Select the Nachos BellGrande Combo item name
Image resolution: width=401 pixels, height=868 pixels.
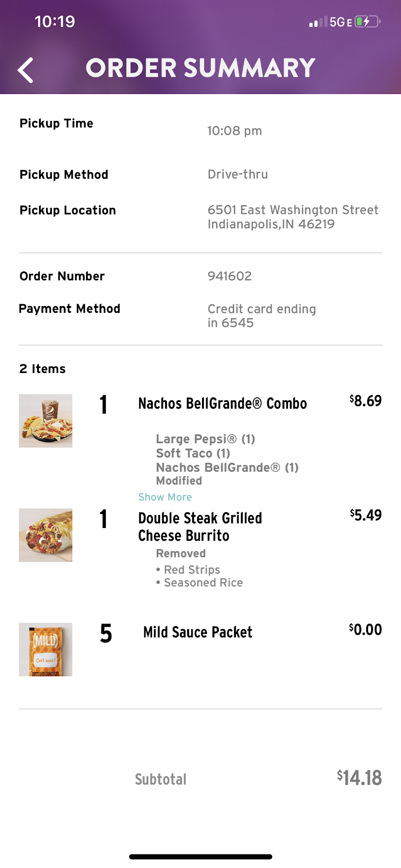(222, 403)
